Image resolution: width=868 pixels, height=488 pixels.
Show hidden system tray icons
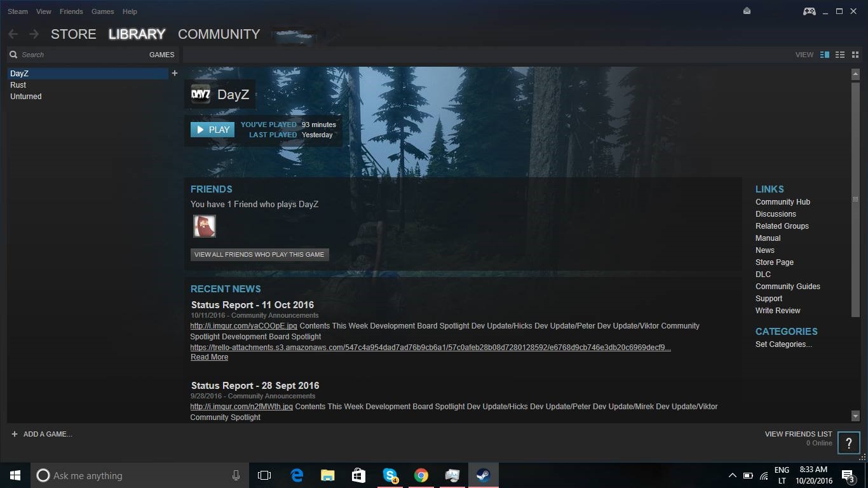(732, 475)
